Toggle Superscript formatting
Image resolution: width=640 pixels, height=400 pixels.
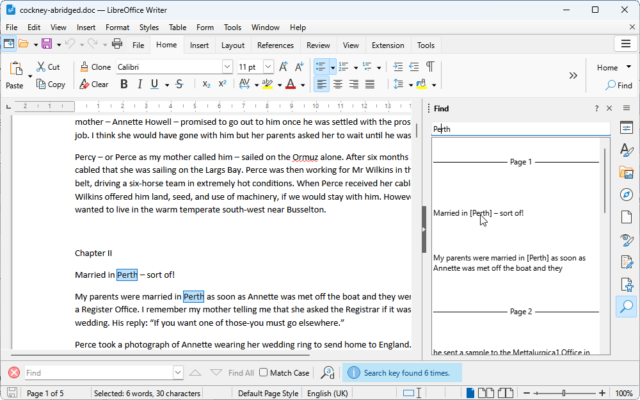[x=222, y=84]
